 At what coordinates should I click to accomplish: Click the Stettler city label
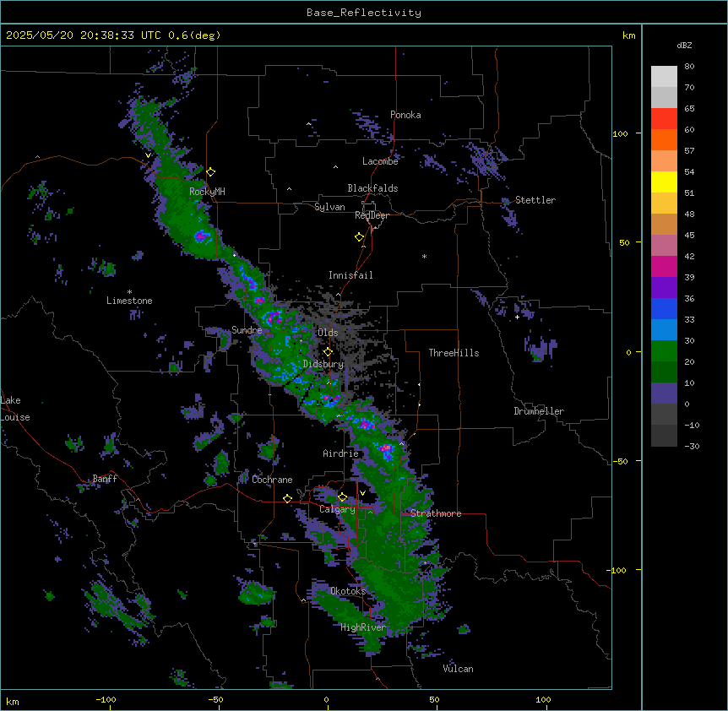tap(535, 200)
